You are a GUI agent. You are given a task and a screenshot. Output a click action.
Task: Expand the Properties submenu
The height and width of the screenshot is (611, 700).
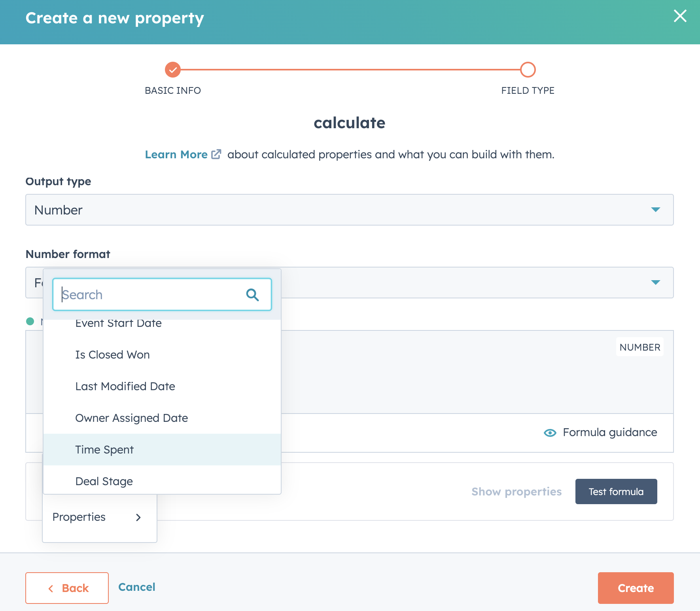point(98,517)
